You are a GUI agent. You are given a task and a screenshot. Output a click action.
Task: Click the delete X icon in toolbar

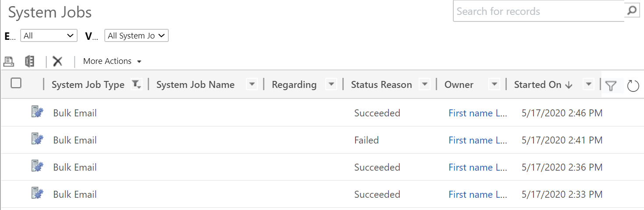pyautogui.click(x=57, y=61)
